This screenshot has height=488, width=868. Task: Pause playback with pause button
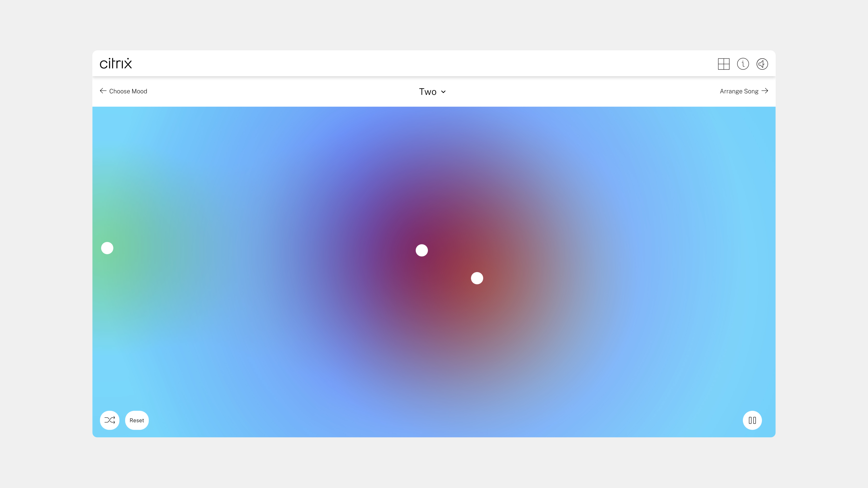click(x=752, y=420)
